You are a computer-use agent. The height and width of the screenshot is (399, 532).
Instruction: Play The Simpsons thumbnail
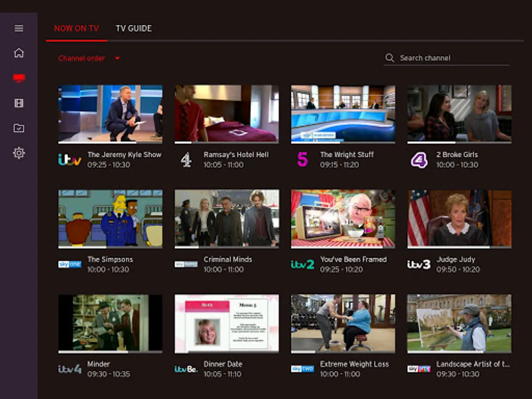tap(110, 218)
